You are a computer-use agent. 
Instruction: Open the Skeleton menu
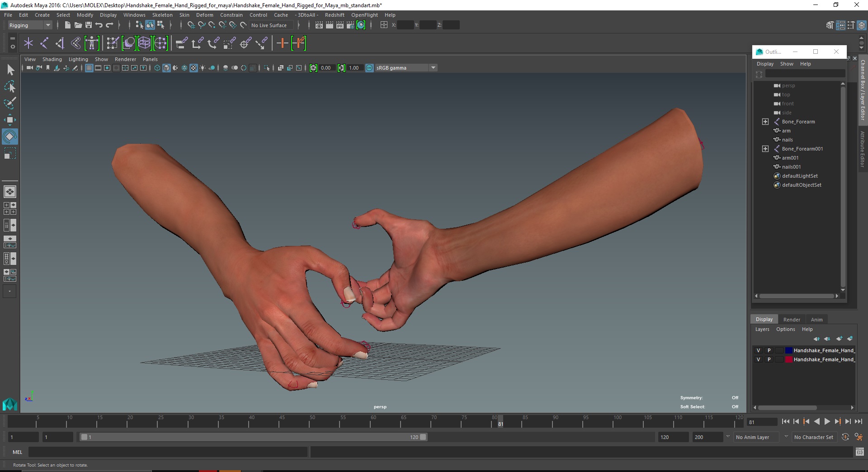pos(162,15)
